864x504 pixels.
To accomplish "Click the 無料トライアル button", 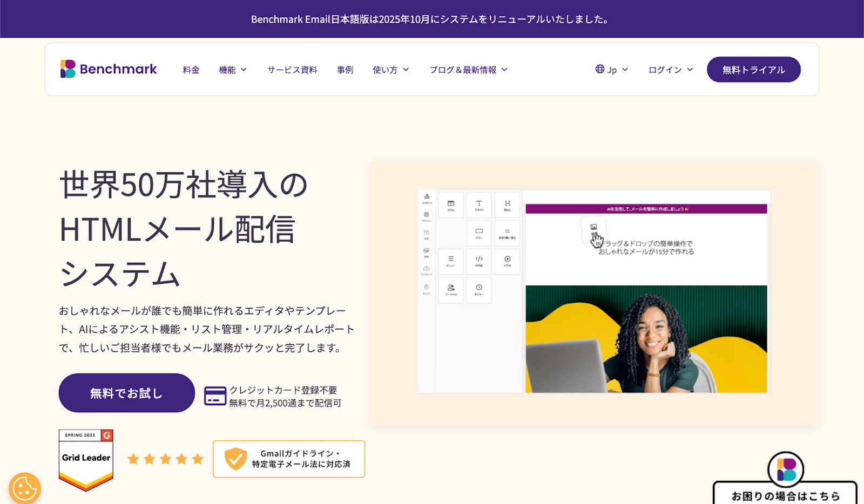I will tap(753, 69).
